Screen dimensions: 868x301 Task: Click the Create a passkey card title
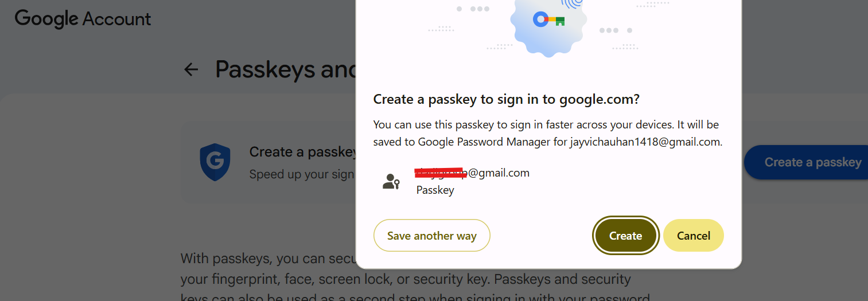click(x=303, y=152)
